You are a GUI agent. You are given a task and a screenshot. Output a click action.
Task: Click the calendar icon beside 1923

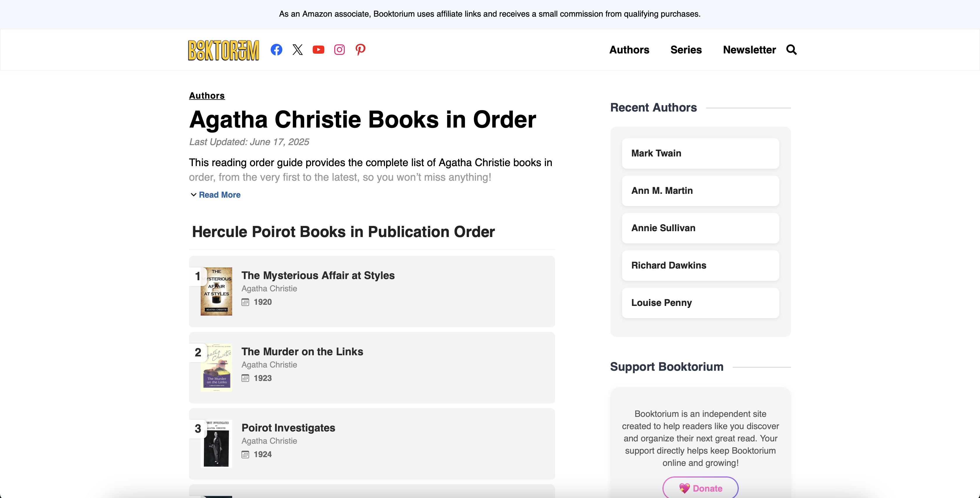(245, 378)
